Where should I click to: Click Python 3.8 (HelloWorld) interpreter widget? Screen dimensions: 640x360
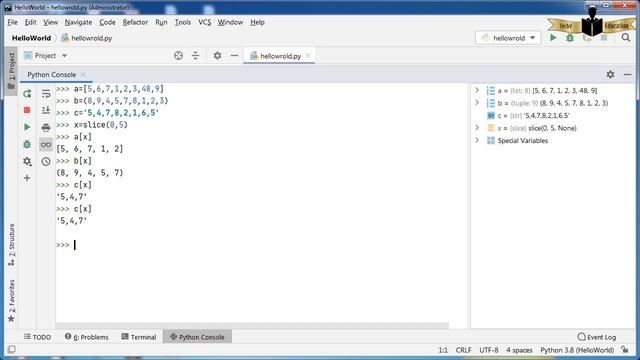click(x=577, y=350)
